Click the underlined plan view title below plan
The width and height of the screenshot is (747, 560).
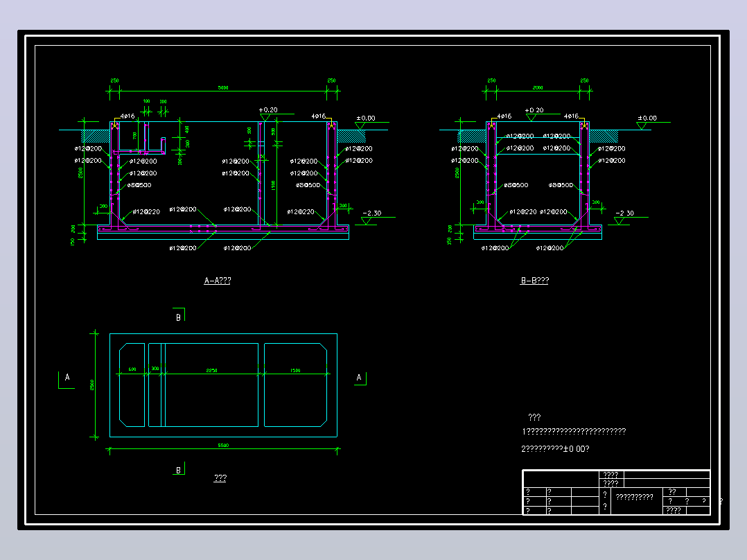220,478
